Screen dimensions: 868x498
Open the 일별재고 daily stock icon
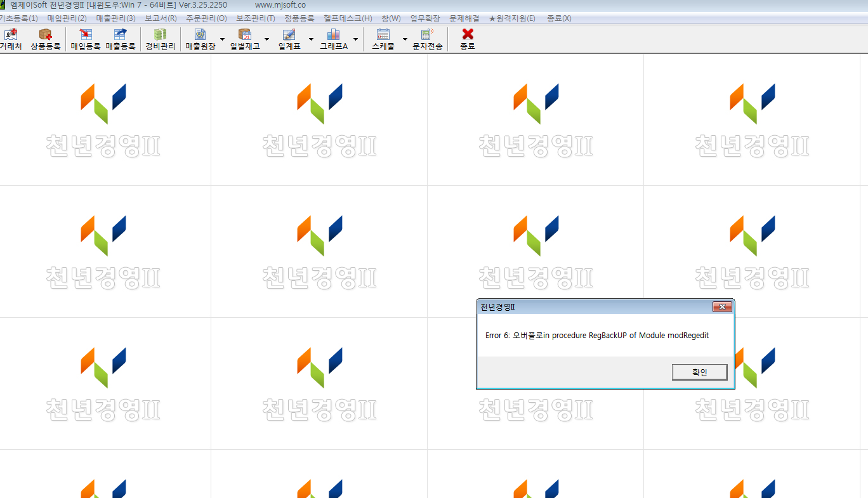pyautogui.click(x=245, y=39)
